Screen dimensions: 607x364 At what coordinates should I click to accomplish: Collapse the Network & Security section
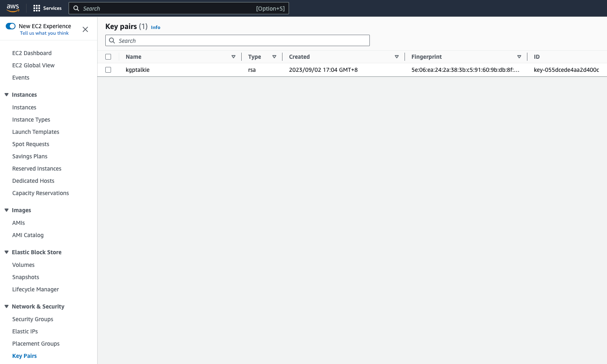(7, 306)
